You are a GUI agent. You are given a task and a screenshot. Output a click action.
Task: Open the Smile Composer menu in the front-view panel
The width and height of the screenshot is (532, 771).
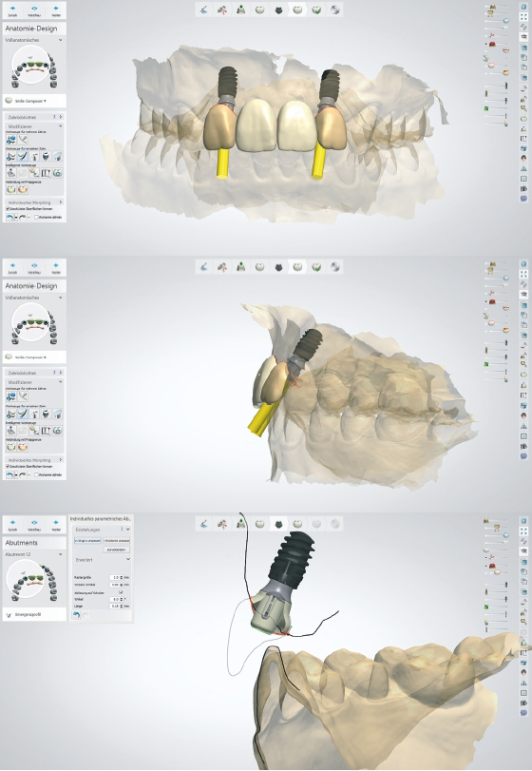34,101
